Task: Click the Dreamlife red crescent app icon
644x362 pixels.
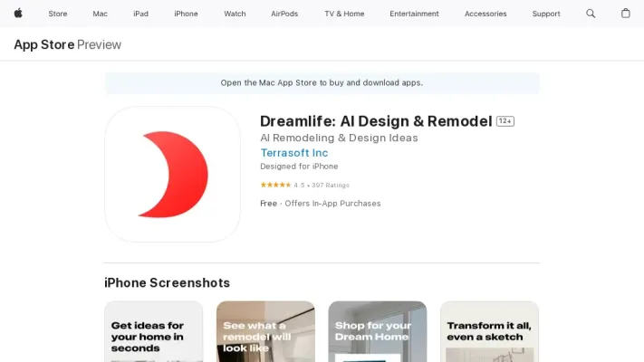Action: click(172, 174)
